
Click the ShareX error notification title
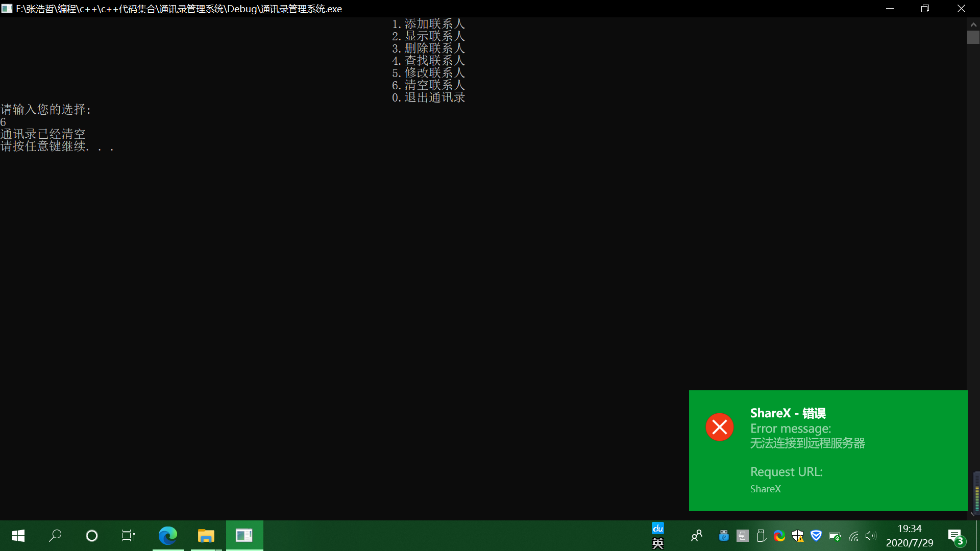click(x=788, y=413)
